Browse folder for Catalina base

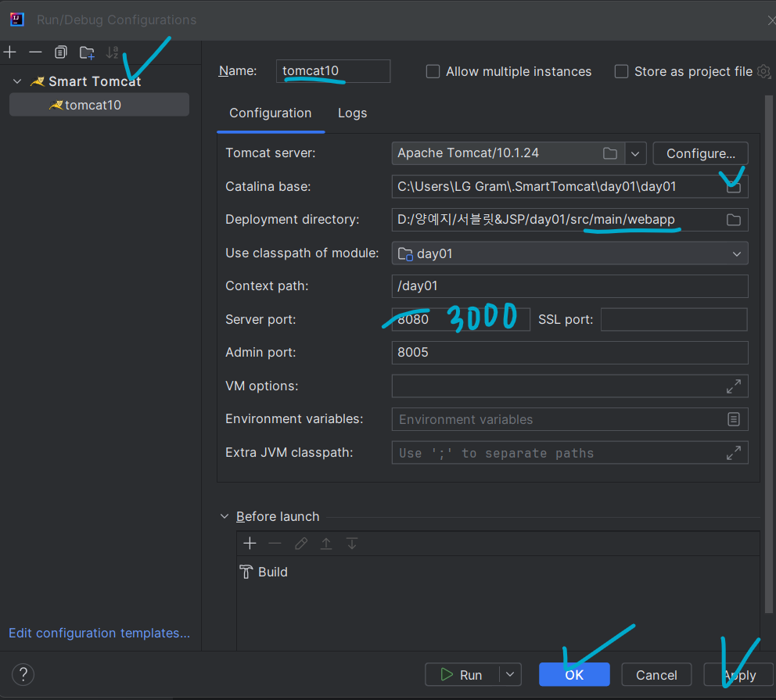tap(734, 187)
